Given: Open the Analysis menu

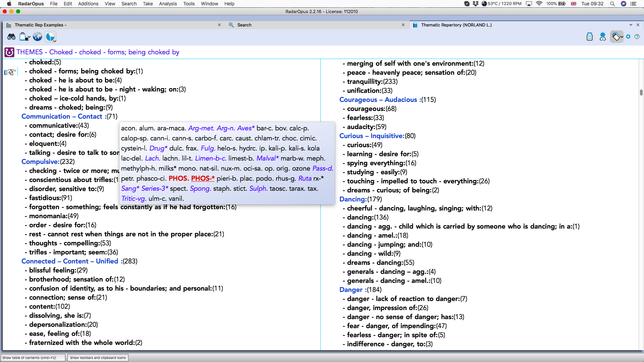Looking at the screenshot, I should coord(168,4).
